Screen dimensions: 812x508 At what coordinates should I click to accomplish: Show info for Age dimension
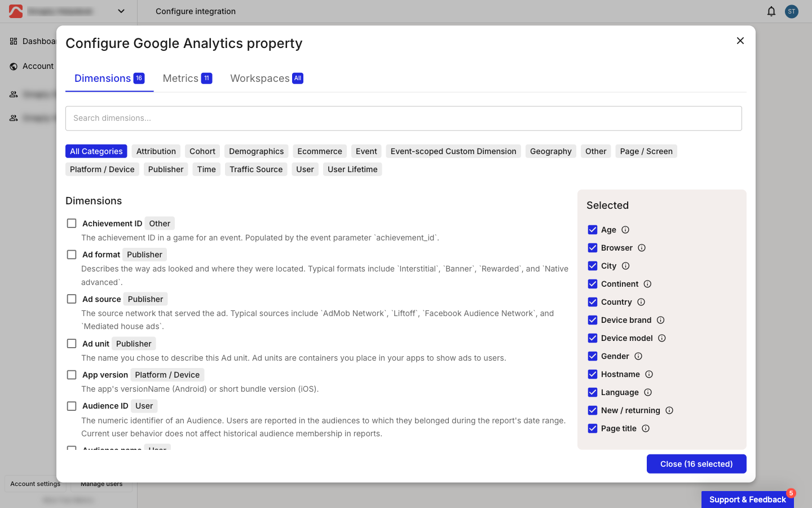coord(625,230)
